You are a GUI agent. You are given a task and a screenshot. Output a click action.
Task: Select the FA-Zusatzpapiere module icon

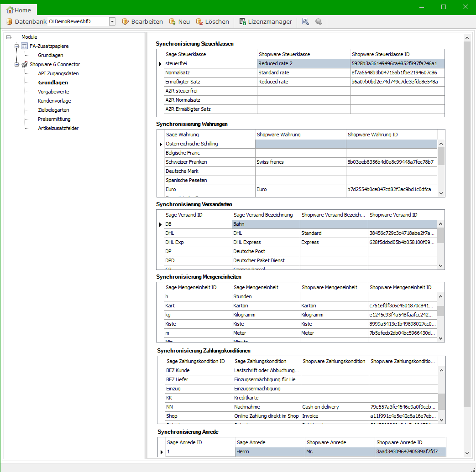pos(25,46)
